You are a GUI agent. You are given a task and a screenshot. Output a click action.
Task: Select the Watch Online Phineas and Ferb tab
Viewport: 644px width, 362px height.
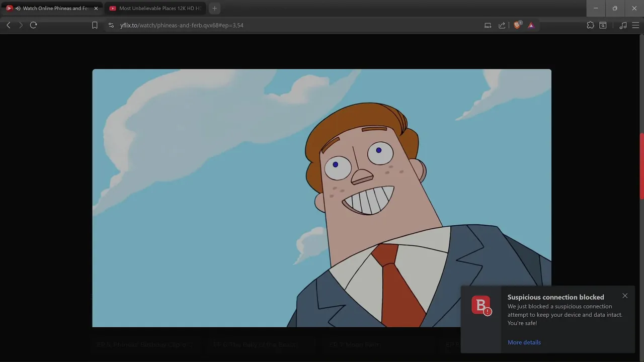(x=52, y=9)
